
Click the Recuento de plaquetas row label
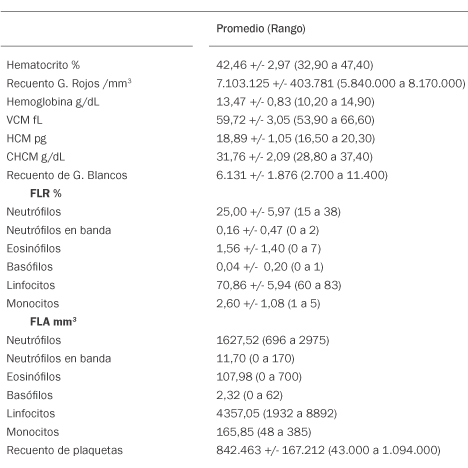point(65,450)
